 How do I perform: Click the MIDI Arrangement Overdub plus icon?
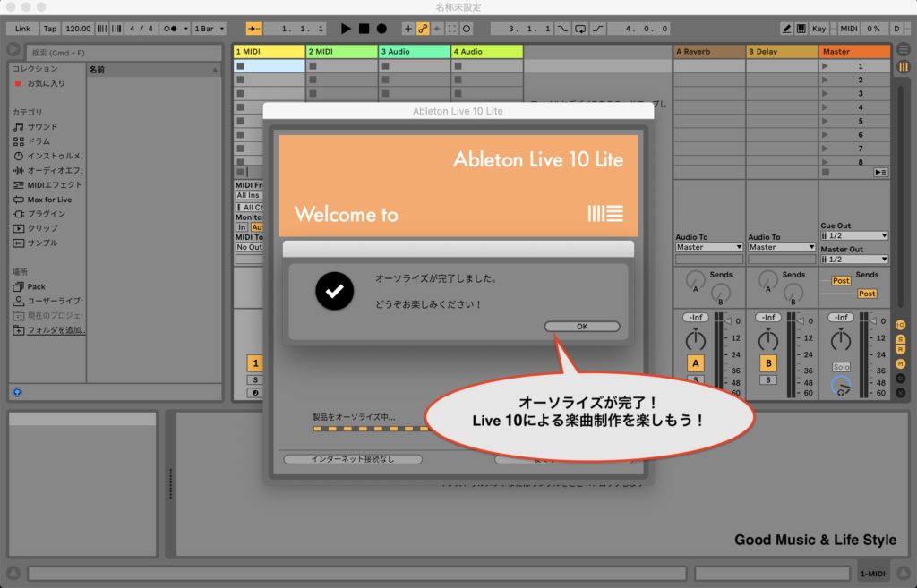click(407, 28)
